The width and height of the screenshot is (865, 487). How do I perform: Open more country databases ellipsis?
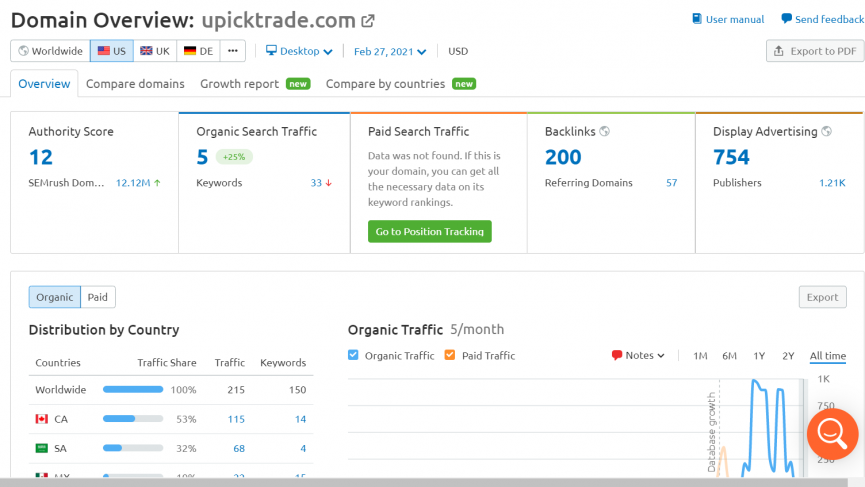233,51
